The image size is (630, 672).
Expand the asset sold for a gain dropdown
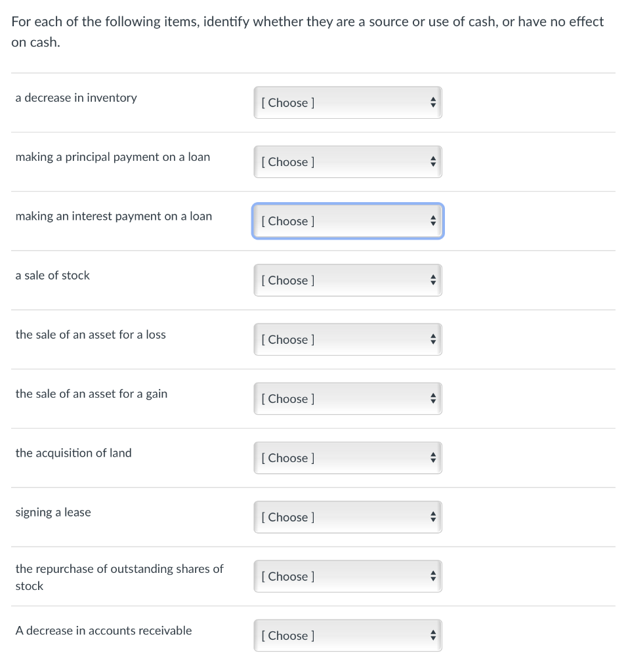coord(348,398)
